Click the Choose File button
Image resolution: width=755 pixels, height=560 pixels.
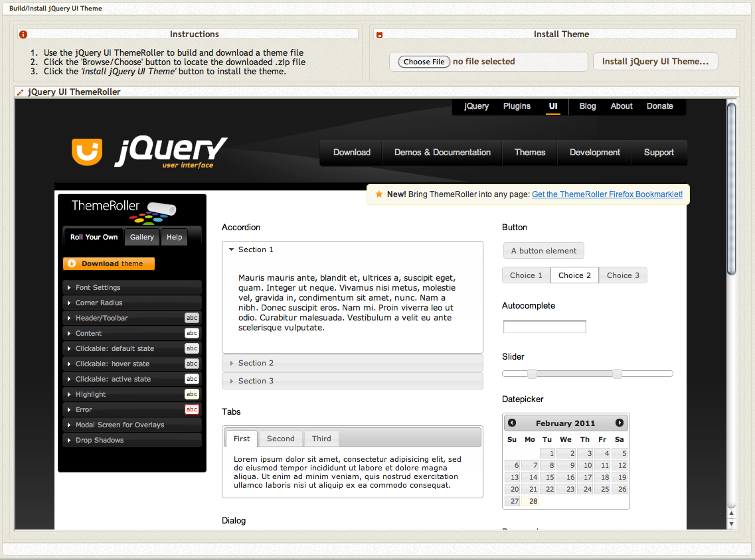(424, 62)
